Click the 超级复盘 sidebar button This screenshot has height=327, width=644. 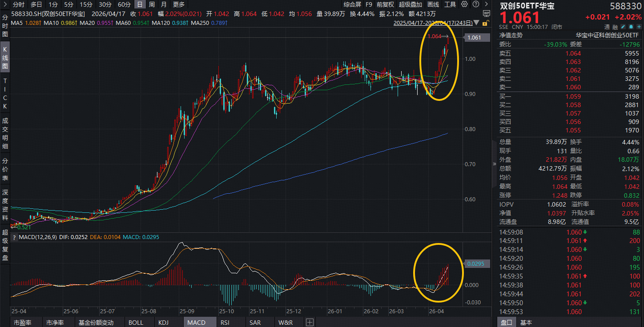[5, 245]
